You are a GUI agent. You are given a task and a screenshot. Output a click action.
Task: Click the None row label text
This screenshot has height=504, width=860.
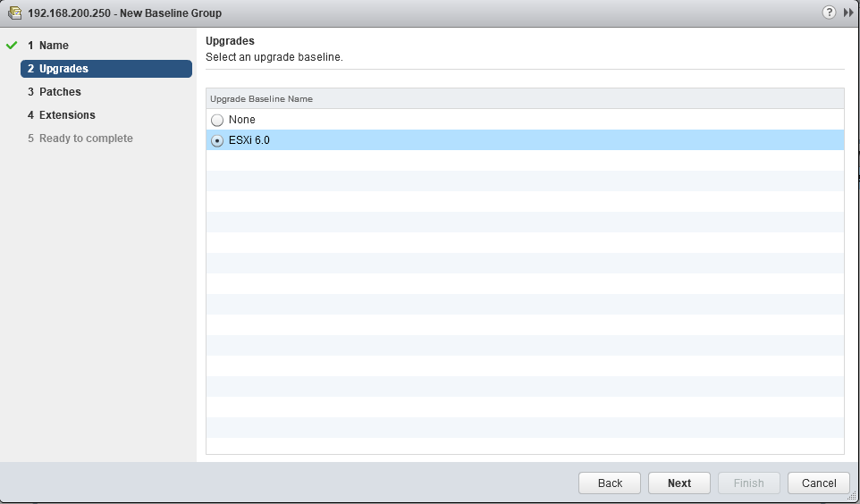[x=242, y=120]
